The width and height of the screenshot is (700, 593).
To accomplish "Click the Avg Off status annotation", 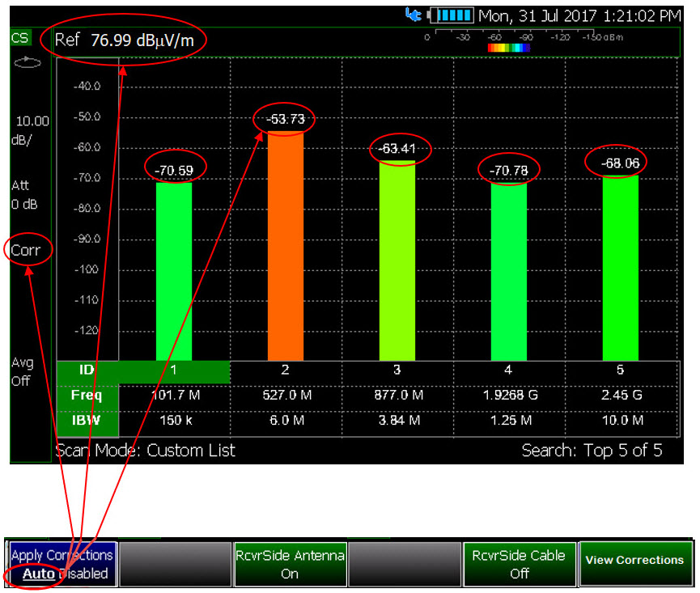I will pyautogui.click(x=21, y=371).
